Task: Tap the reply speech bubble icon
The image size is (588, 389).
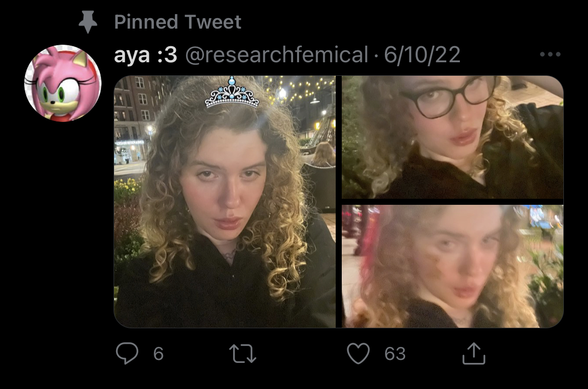Action: point(127,353)
